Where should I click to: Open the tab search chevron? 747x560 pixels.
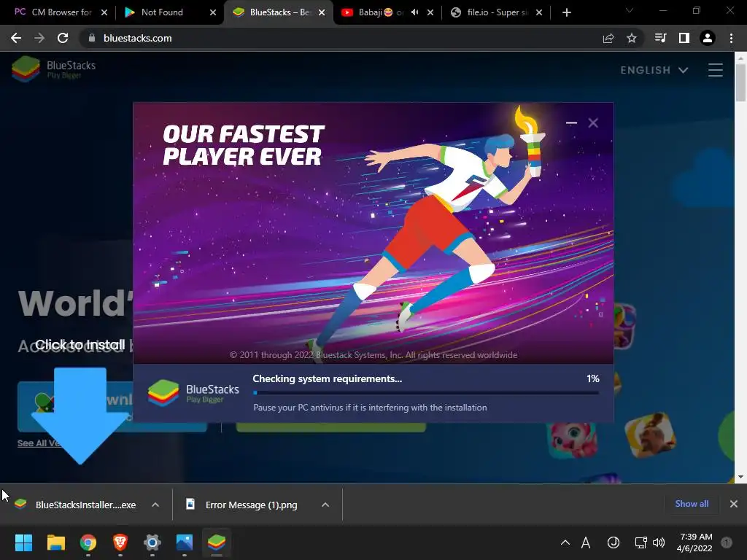[630, 10]
